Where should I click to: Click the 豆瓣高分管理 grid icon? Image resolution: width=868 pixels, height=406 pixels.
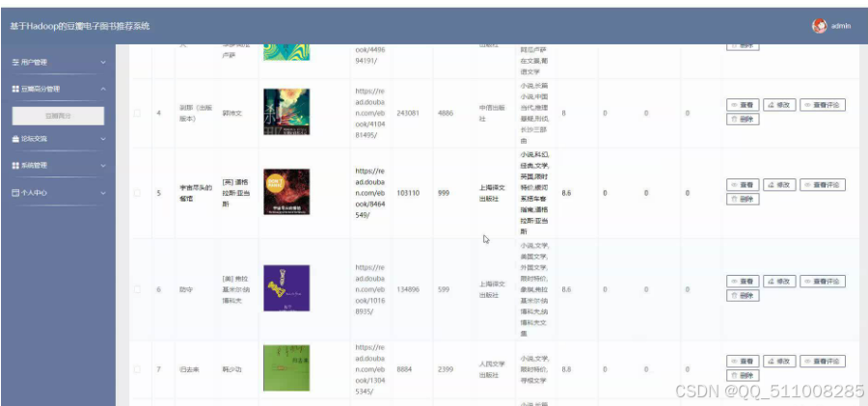15,89
